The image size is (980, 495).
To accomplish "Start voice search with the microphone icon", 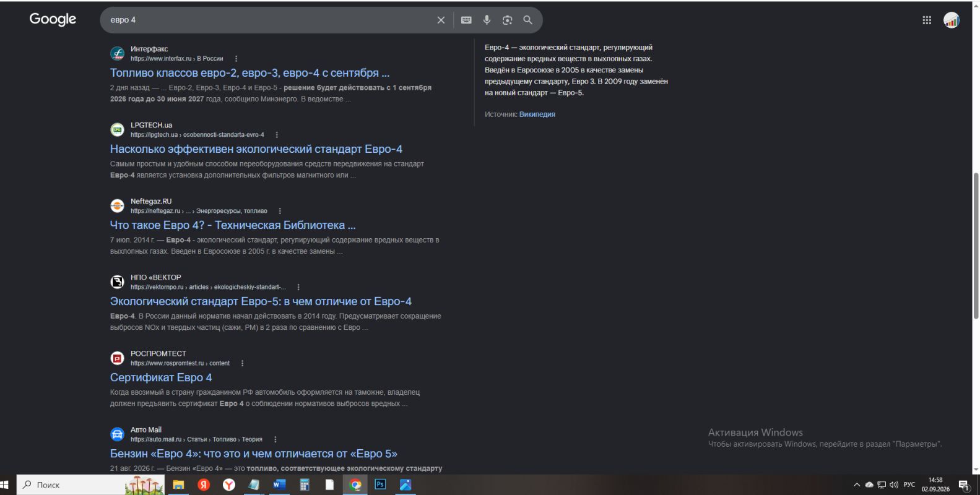I will [487, 20].
